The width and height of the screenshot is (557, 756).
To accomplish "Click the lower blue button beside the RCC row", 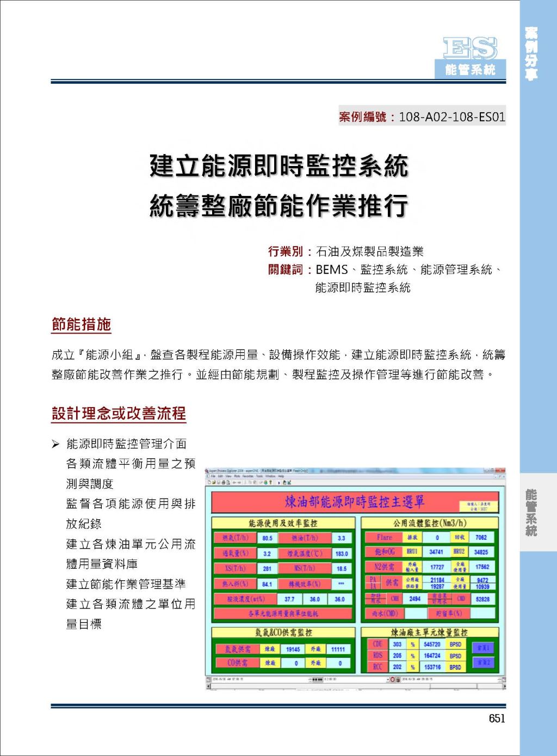I will [483, 662].
